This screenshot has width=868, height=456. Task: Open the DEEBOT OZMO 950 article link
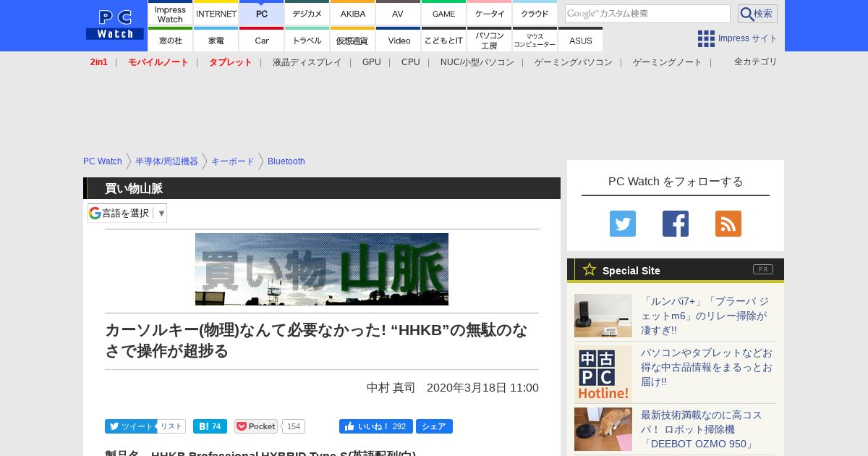[702, 429]
